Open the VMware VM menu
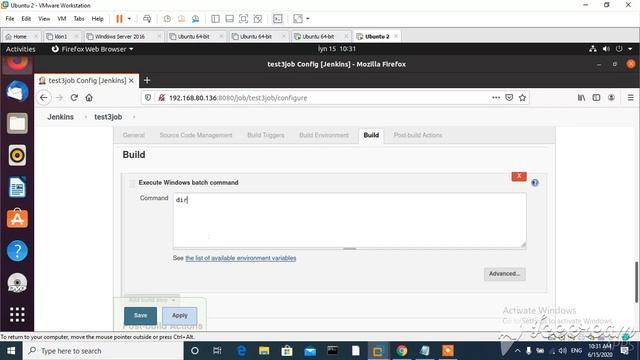 click(62, 19)
